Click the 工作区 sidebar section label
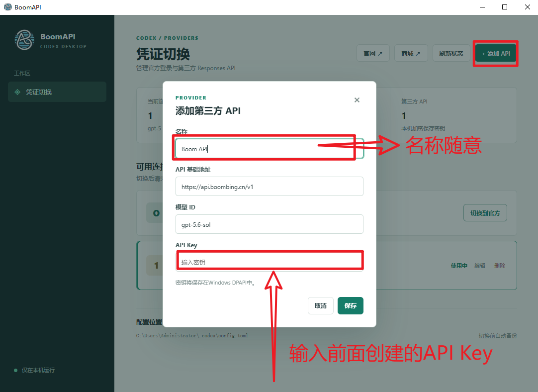 (22, 73)
